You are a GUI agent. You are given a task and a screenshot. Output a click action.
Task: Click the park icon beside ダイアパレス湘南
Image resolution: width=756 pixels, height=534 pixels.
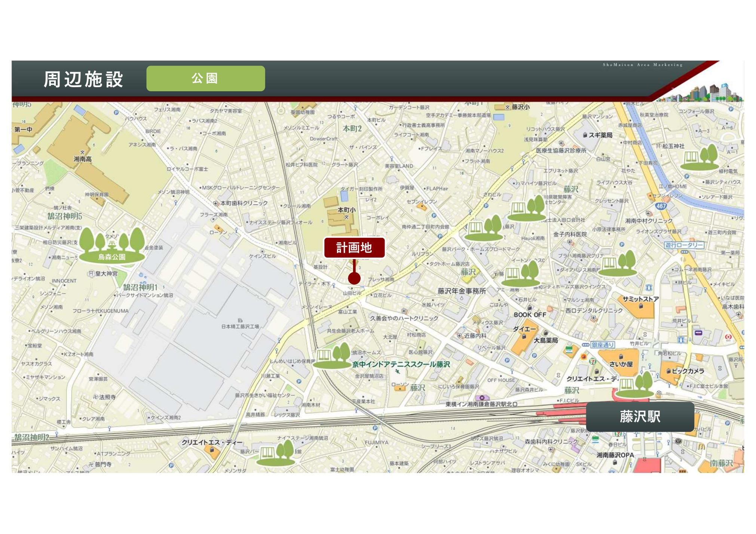618,263
